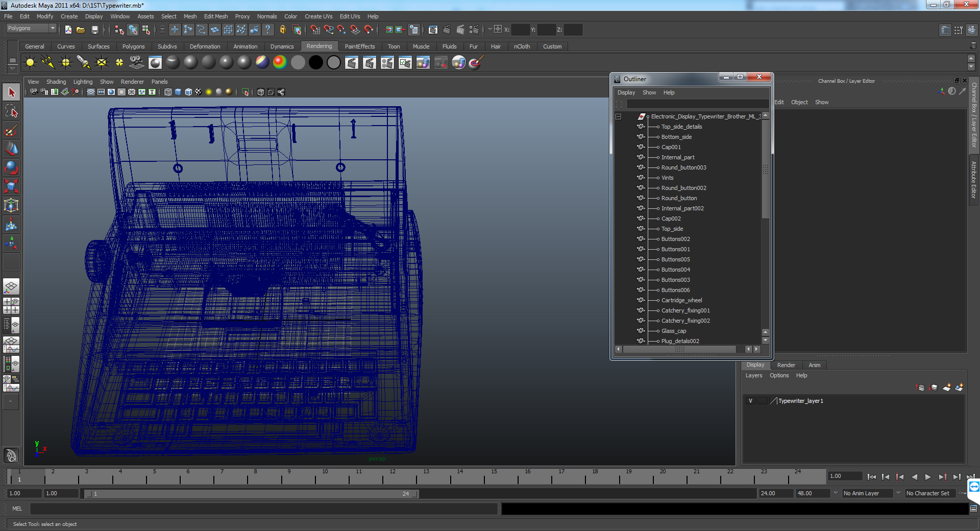Create a new layer in Layer Editor
The height and width of the screenshot is (531, 980).
click(x=946, y=388)
